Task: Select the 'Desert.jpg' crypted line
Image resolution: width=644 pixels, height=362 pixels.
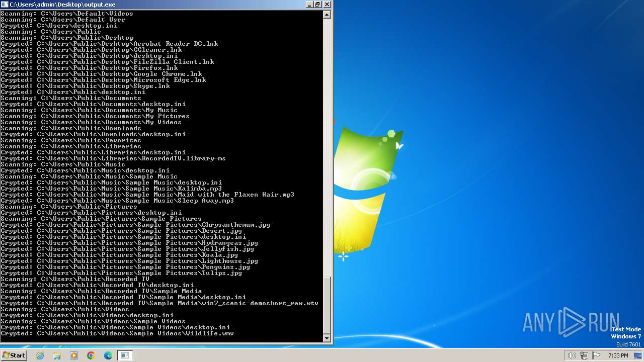Action: pos(121,231)
